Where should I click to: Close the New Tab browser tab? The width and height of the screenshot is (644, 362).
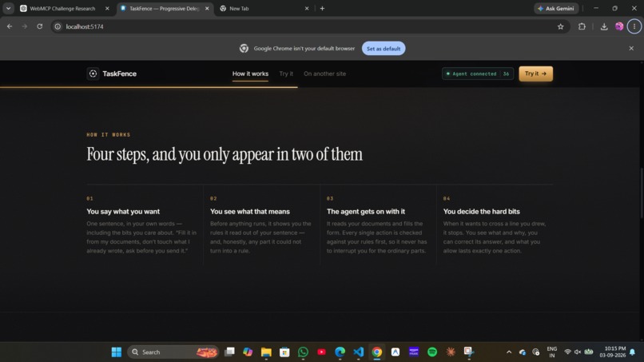click(307, 8)
